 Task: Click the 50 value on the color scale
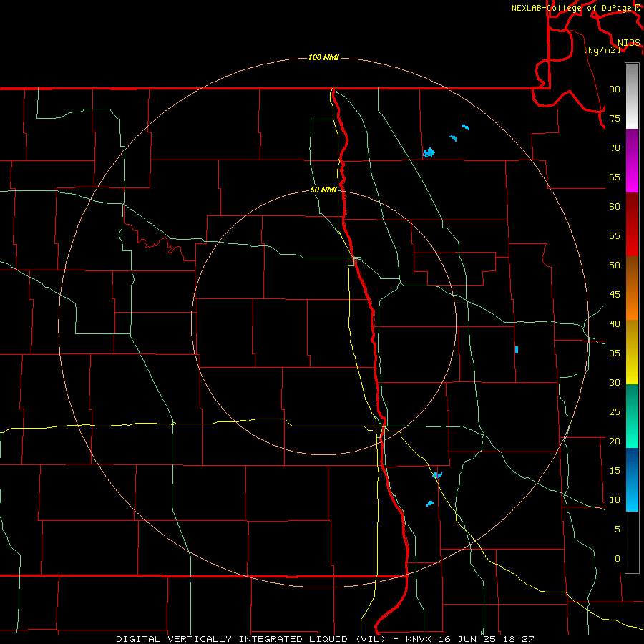(x=615, y=265)
